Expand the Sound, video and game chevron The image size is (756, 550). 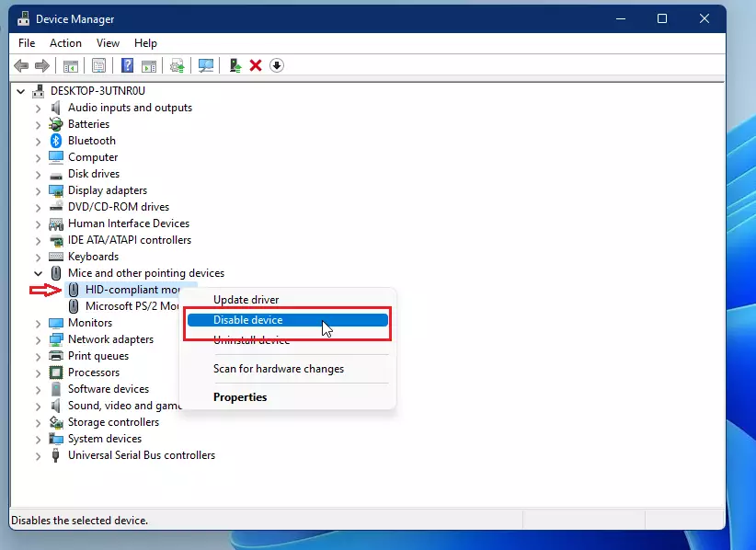[x=38, y=406]
